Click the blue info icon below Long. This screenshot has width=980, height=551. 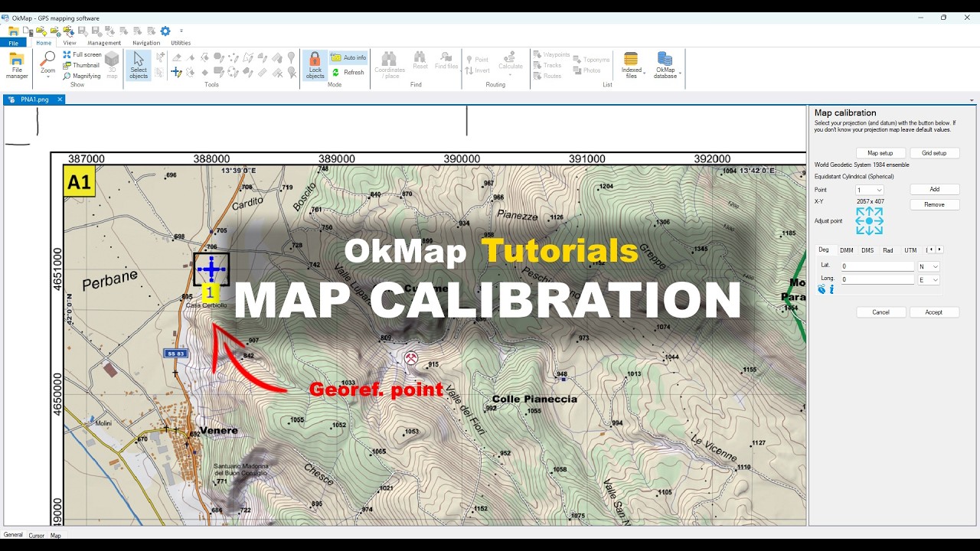coord(831,289)
